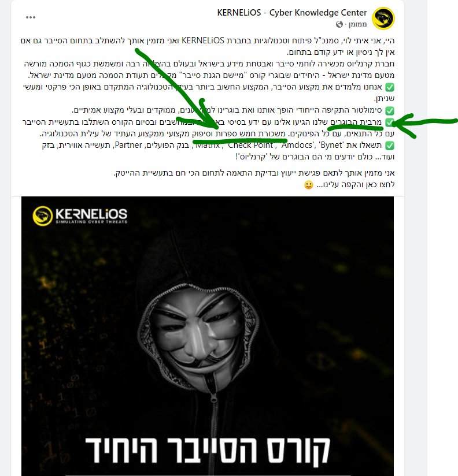Click the 'Amdocs' company name
The width and height of the screenshot is (458, 476).
coord(298,145)
